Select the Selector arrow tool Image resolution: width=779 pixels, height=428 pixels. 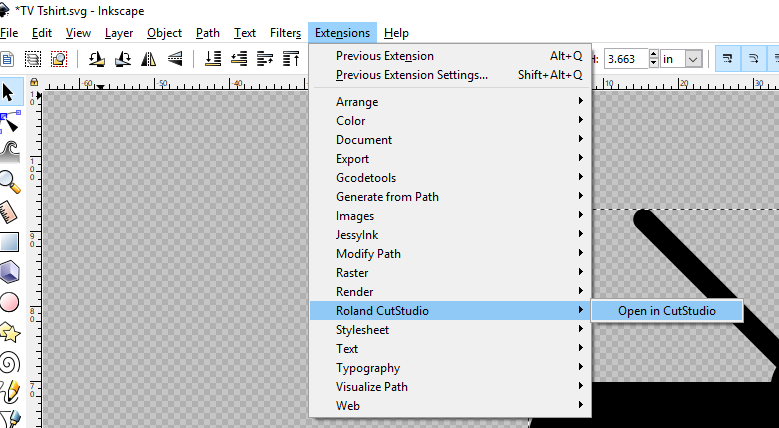[x=8, y=92]
